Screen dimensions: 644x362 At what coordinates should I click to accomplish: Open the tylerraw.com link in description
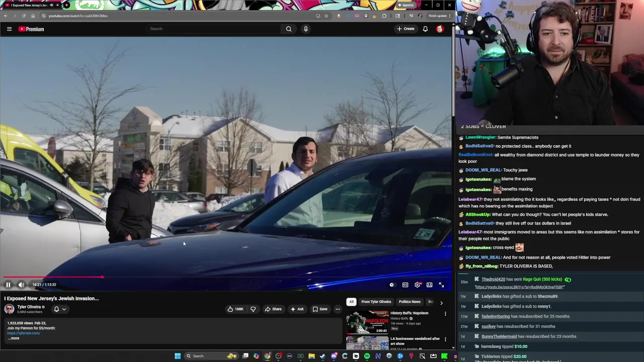(x=24, y=333)
